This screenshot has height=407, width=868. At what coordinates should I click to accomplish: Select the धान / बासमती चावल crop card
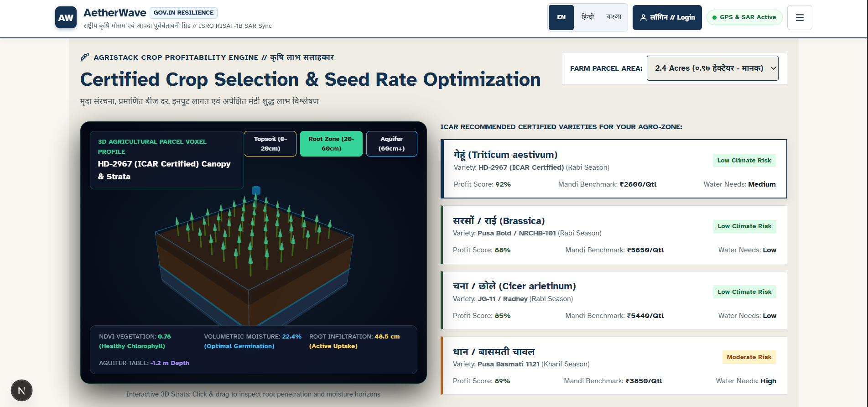[614, 365]
